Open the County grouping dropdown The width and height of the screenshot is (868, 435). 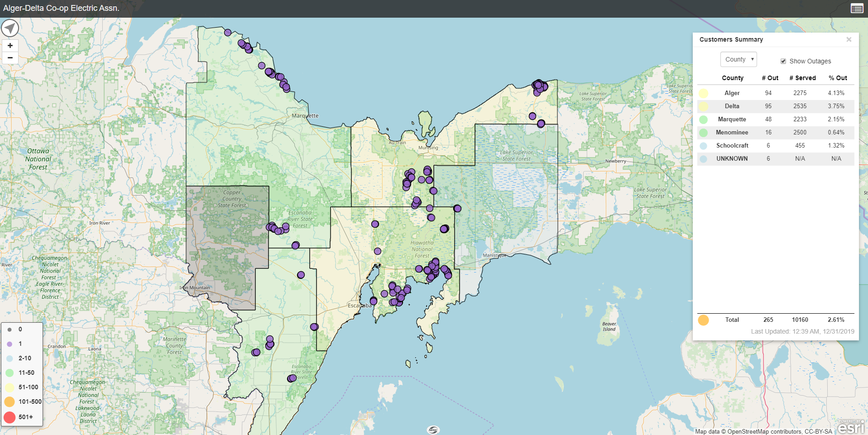[x=739, y=59]
